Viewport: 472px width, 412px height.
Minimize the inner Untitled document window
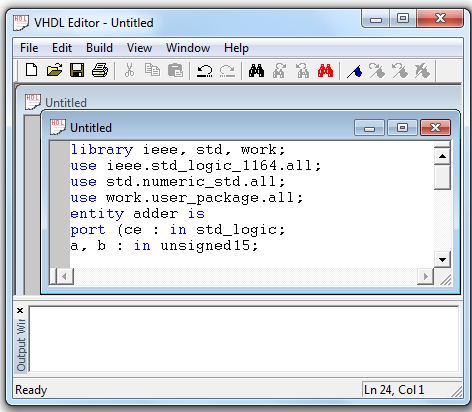pyautogui.click(x=369, y=128)
